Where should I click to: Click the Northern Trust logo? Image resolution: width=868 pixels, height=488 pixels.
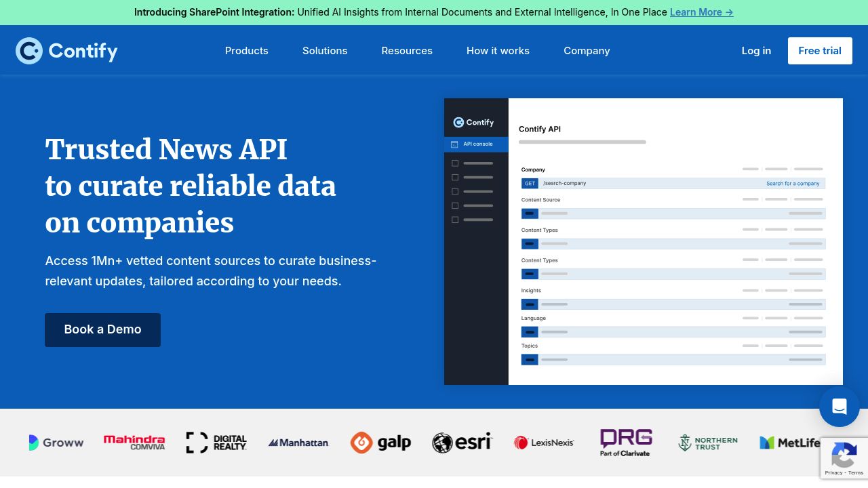coord(708,443)
